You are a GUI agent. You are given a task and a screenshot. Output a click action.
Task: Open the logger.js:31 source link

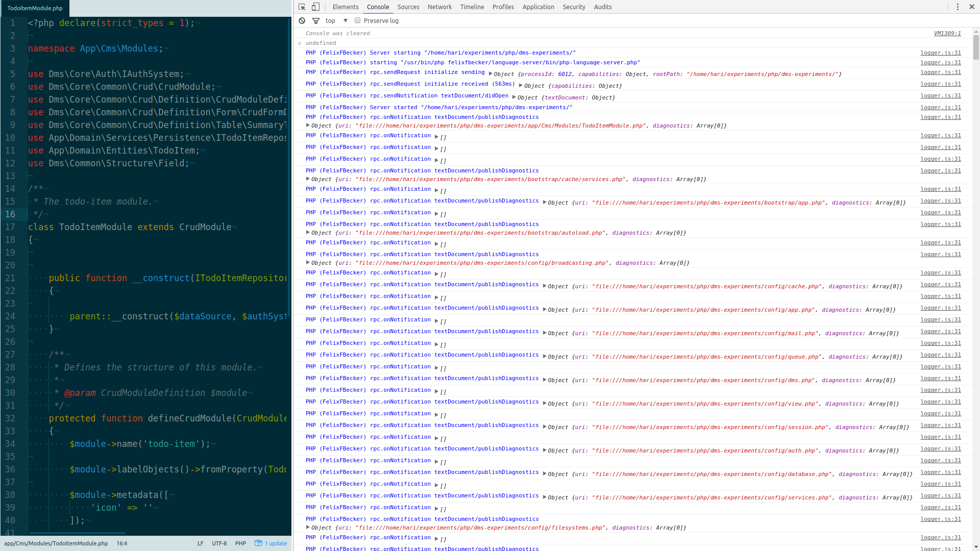[x=940, y=53]
